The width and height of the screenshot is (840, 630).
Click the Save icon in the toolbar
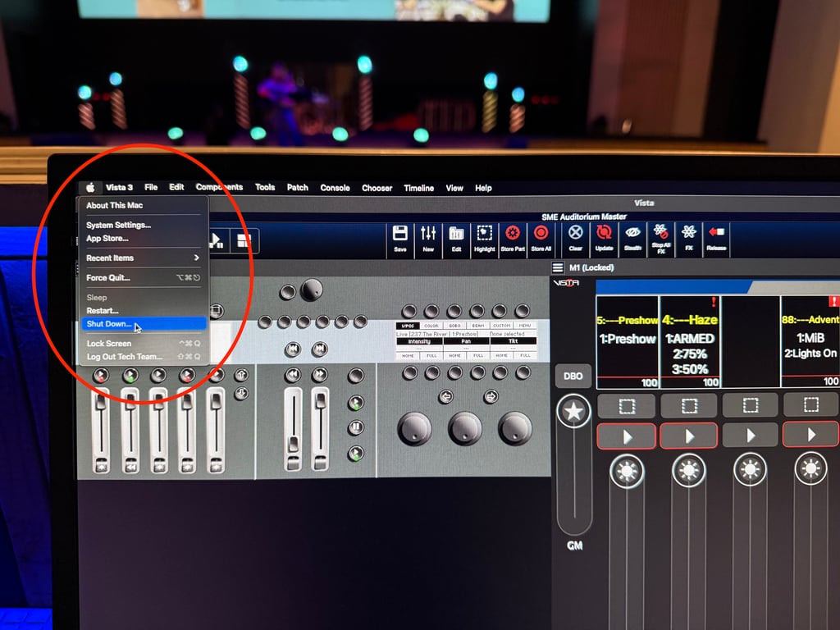(400, 240)
